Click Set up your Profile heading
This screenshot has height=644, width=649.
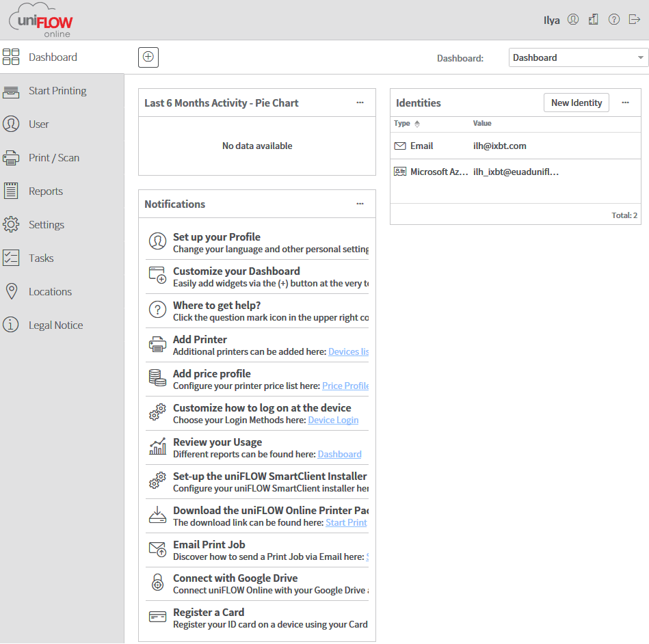coord(217,237)
